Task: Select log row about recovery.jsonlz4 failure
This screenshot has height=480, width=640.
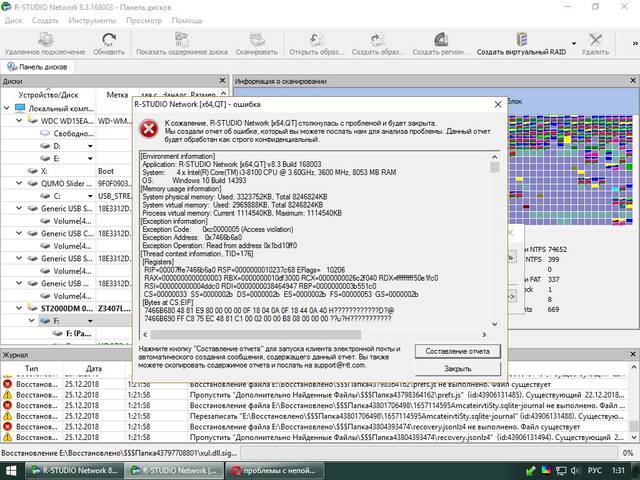Action: click(315, 427)
